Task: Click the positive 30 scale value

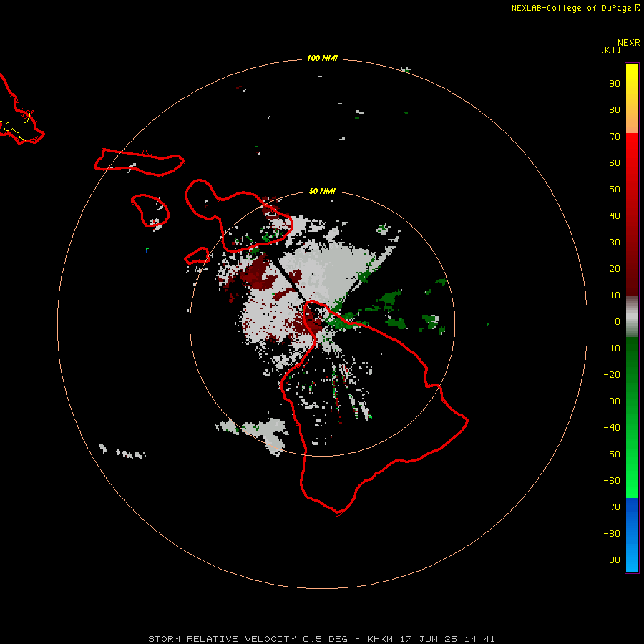Action: (x=615, y=243)
